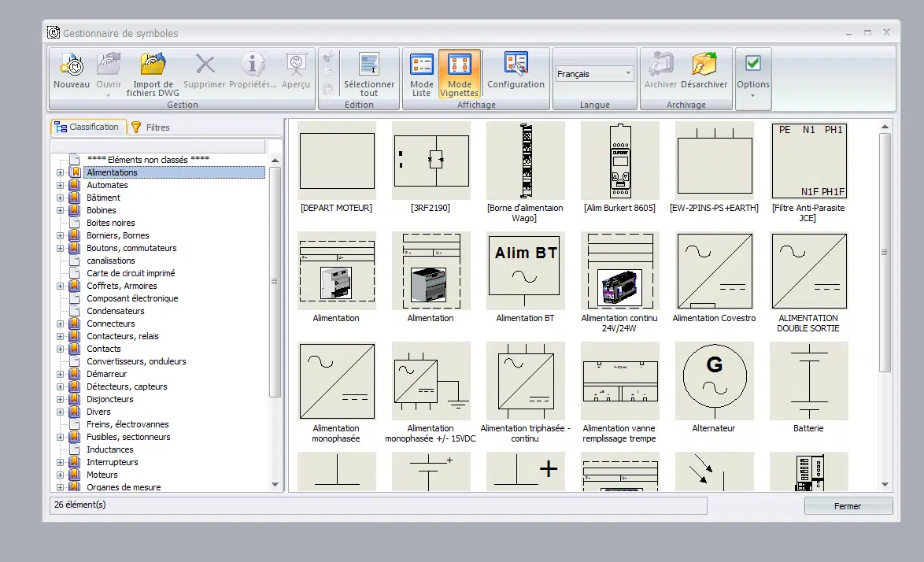Viewport: 924px width, 562px height.
Task: Select the Batterie symbol thumbnail
Action: coord(808,381)
